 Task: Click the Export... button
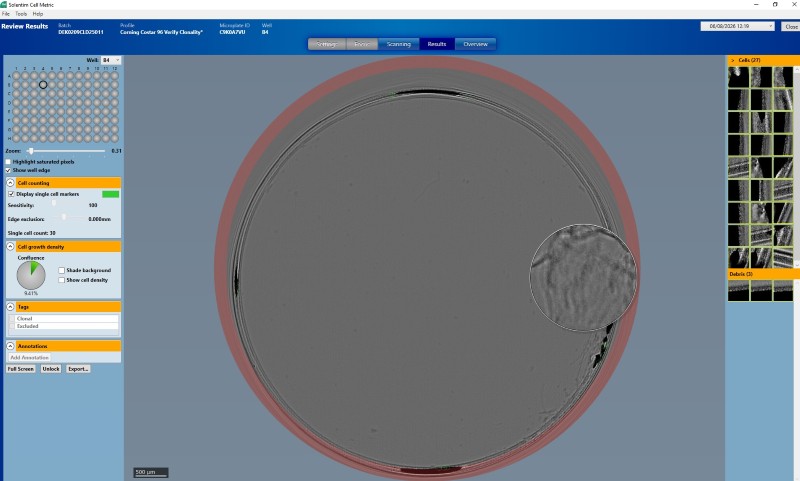(78, 369)
